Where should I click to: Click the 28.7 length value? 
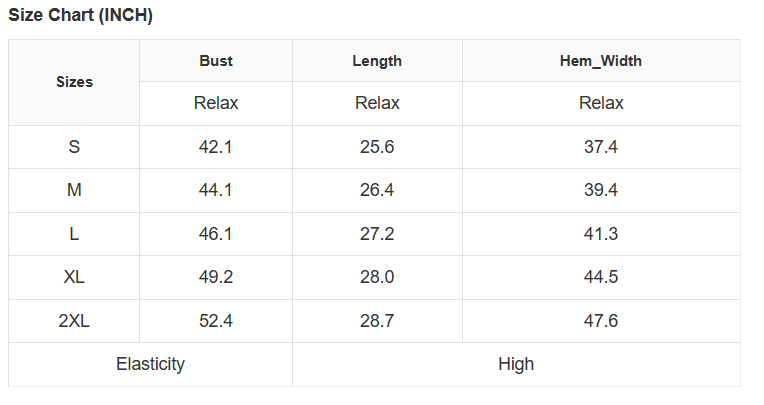coord(377,321)
